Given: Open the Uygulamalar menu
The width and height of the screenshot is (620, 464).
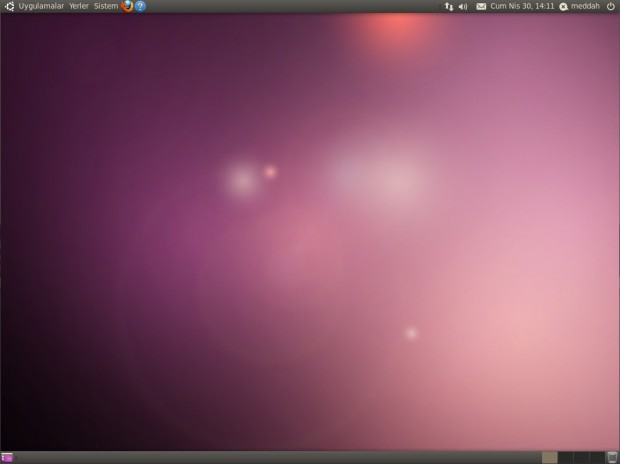Looking at the screenshot, I should 41,6.
